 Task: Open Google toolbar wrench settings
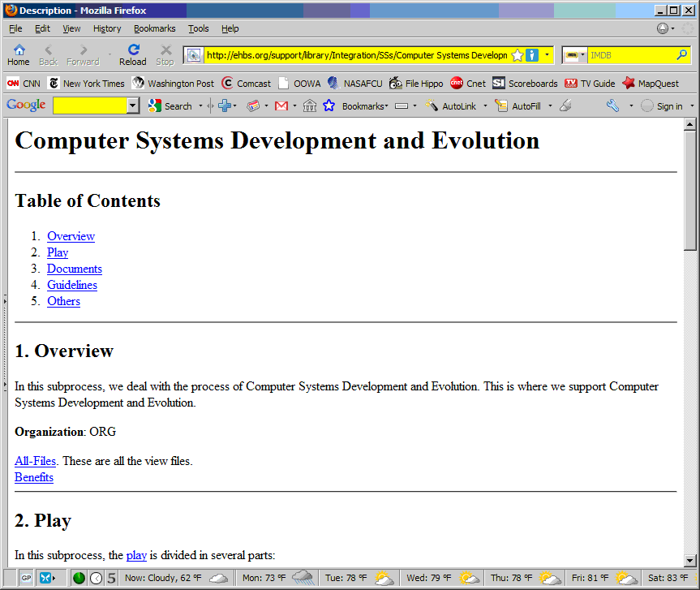coord(613,106)
